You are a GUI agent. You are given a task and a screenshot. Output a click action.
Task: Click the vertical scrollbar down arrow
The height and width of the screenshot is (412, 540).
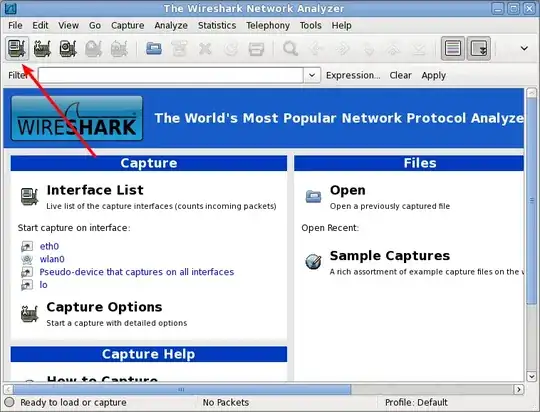tap(531, 377)
